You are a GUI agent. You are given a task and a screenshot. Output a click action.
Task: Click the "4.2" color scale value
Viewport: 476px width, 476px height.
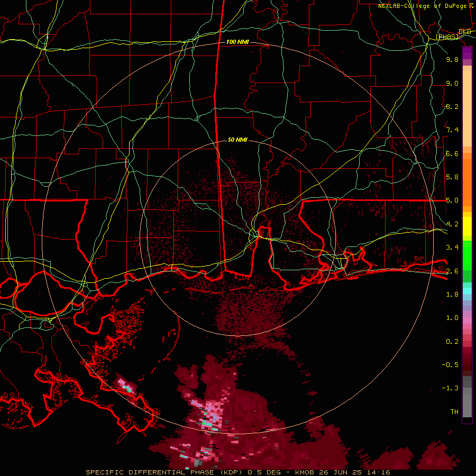[x=452, y=224]
